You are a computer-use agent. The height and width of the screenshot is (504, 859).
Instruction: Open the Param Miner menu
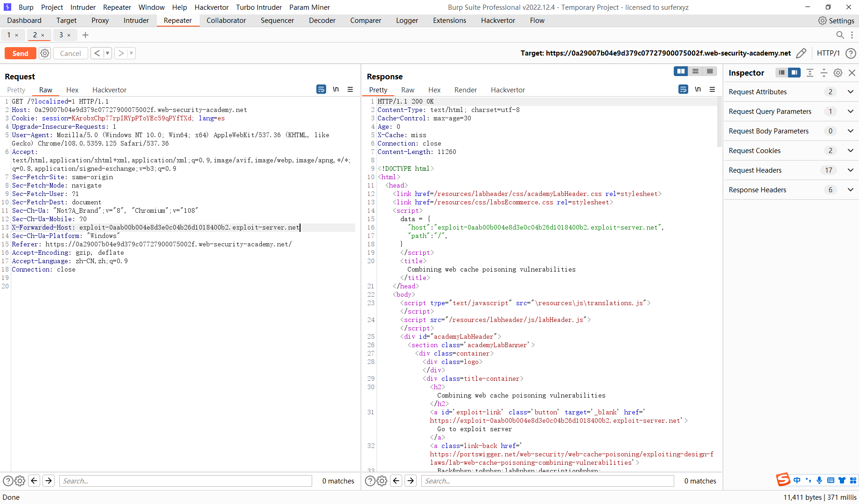pyautogui.click(x=309, y=7)
